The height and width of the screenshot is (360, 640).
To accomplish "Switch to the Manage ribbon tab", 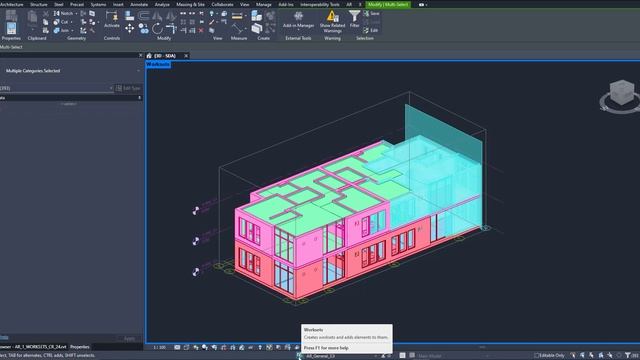I will coord(263,4).
